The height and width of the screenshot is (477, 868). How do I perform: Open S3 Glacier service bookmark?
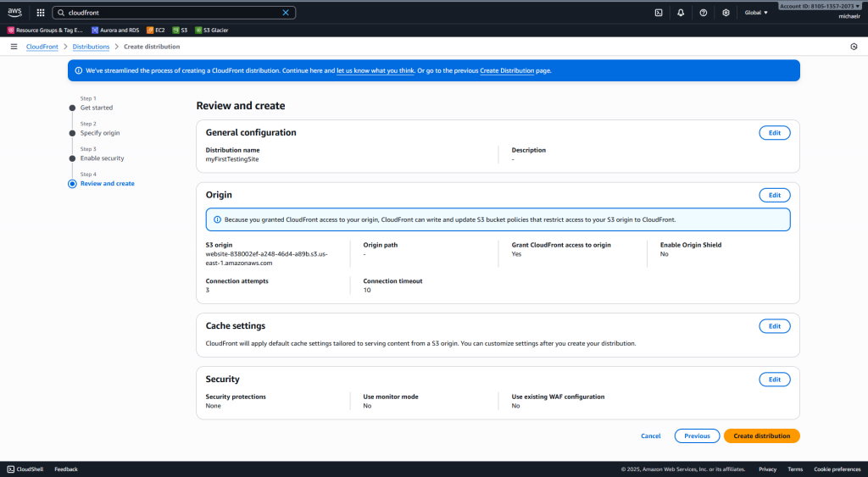coord(212,30)
